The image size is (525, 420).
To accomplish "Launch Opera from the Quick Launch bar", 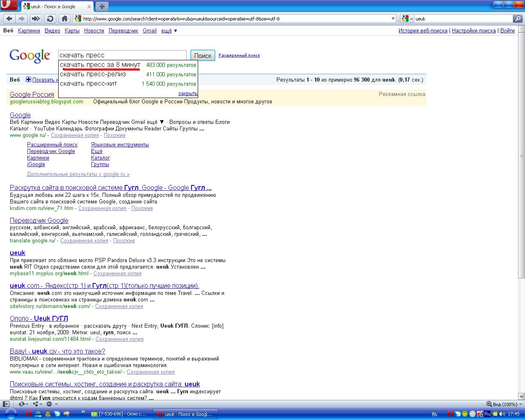I will 29,414.
